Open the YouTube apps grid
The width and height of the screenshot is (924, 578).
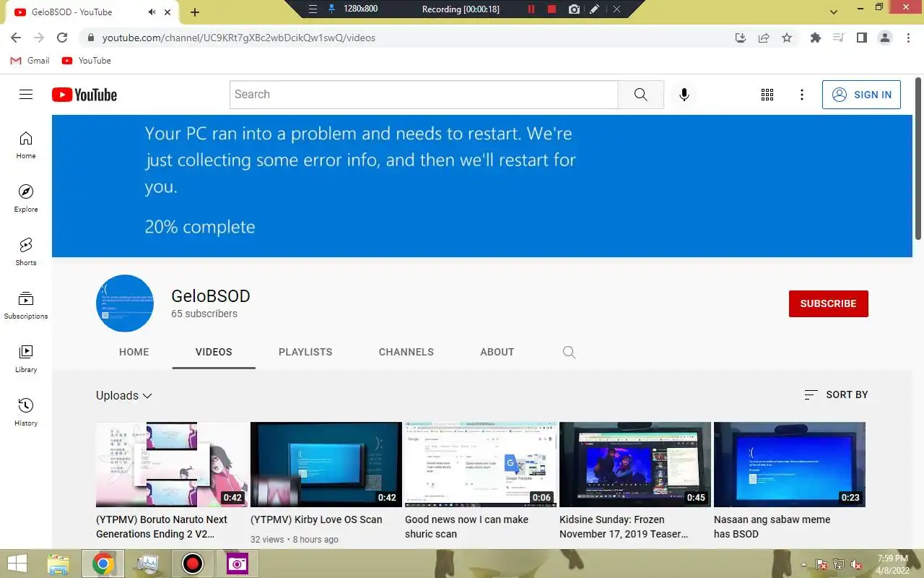coord(767,95)
